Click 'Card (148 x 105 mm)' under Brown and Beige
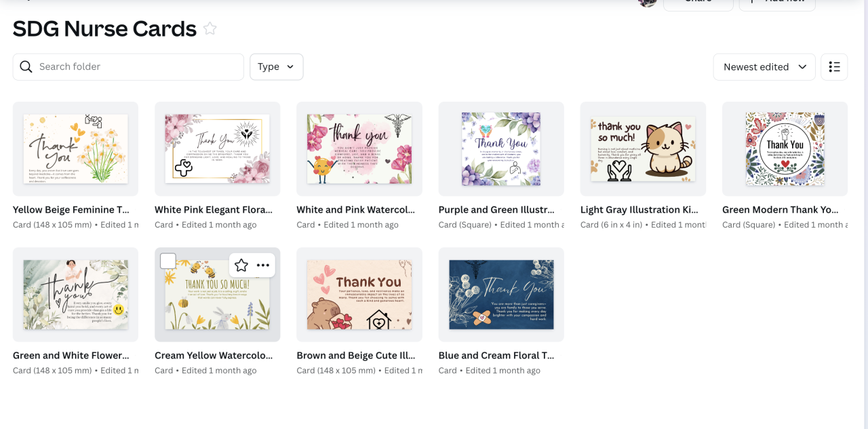This screenshot has width=868, height=429. 336,371
